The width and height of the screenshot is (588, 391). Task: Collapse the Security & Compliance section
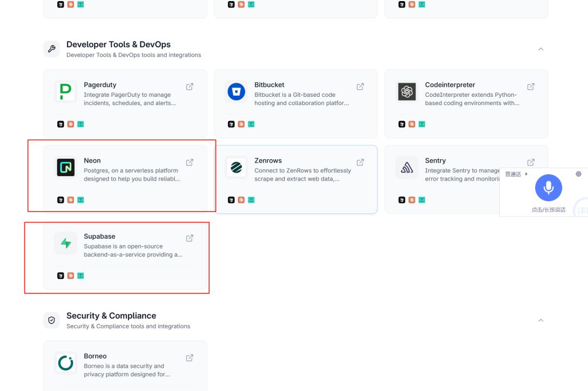click(541, 320)
